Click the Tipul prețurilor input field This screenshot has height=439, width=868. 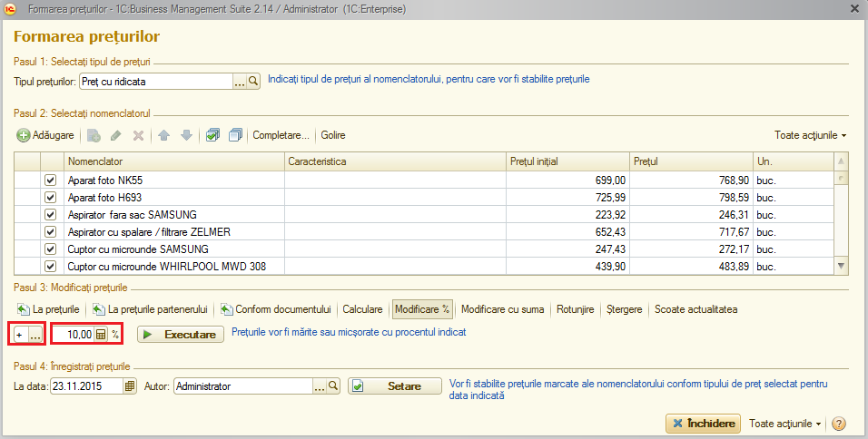tap(156, 82)
